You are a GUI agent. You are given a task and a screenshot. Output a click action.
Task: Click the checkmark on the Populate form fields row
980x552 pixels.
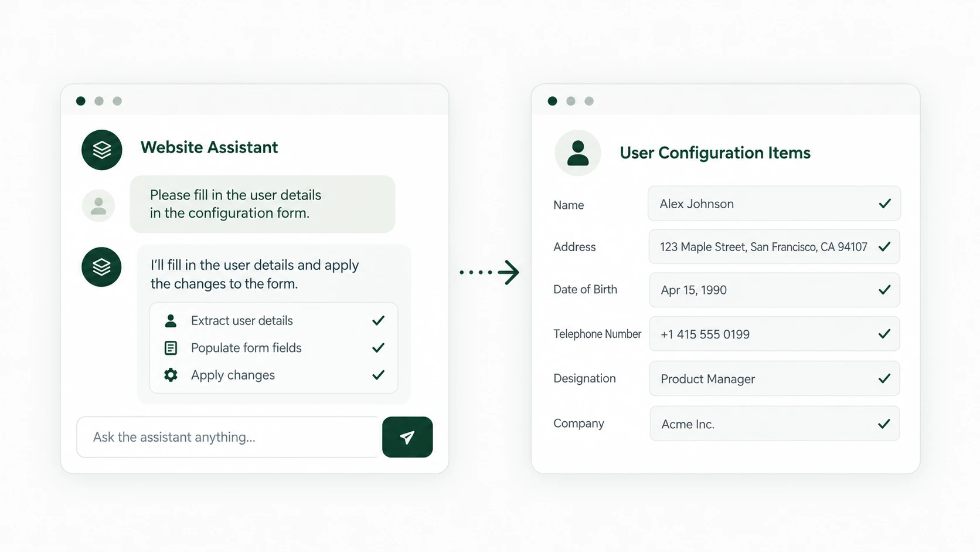click(x=379, y=347)
